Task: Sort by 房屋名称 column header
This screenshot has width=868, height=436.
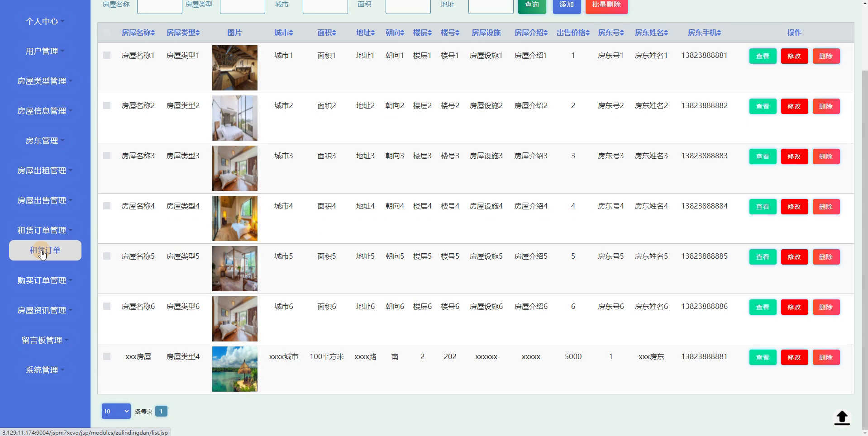Action: tap(138, 33)
